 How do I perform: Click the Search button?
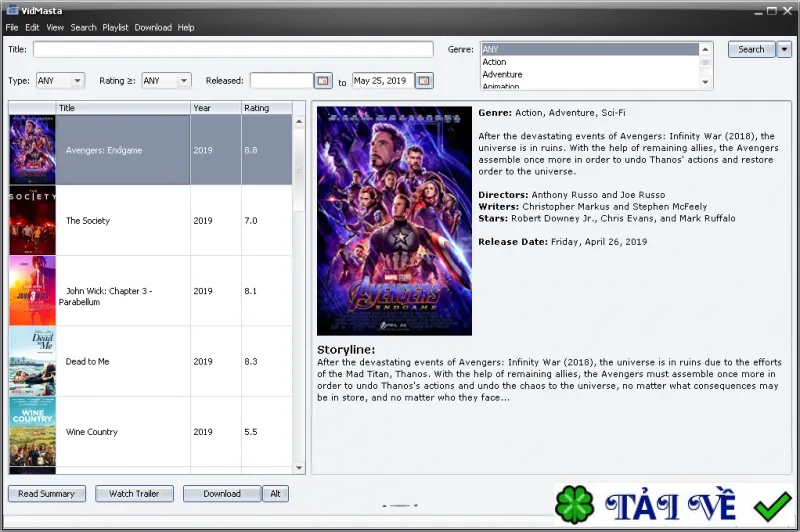(x=752, y=49)
